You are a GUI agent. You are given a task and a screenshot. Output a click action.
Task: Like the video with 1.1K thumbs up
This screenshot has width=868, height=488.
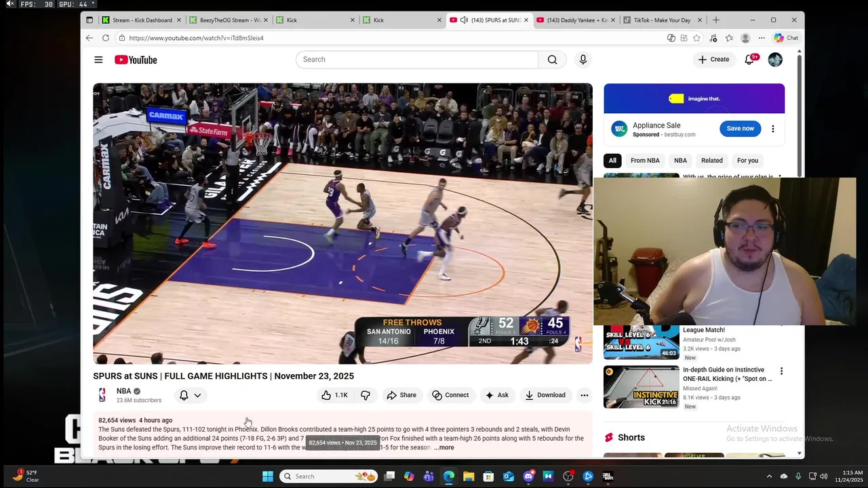[335, 395]
